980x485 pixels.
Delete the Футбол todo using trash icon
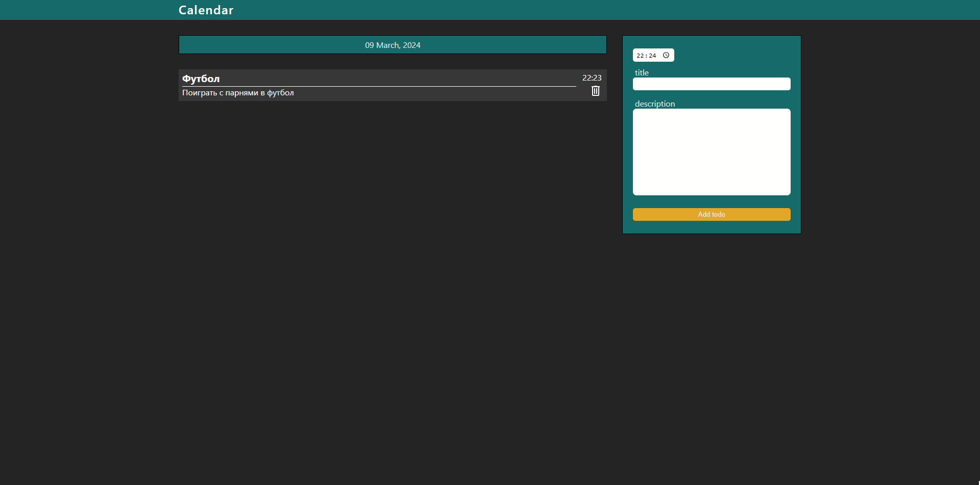[595, 91]
